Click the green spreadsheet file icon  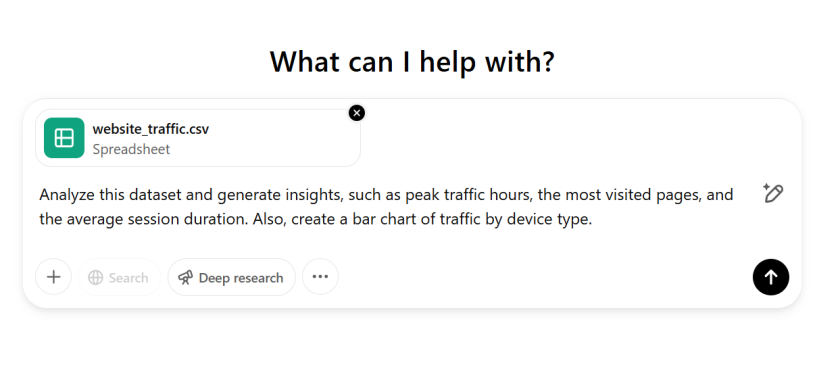[64, 138]
